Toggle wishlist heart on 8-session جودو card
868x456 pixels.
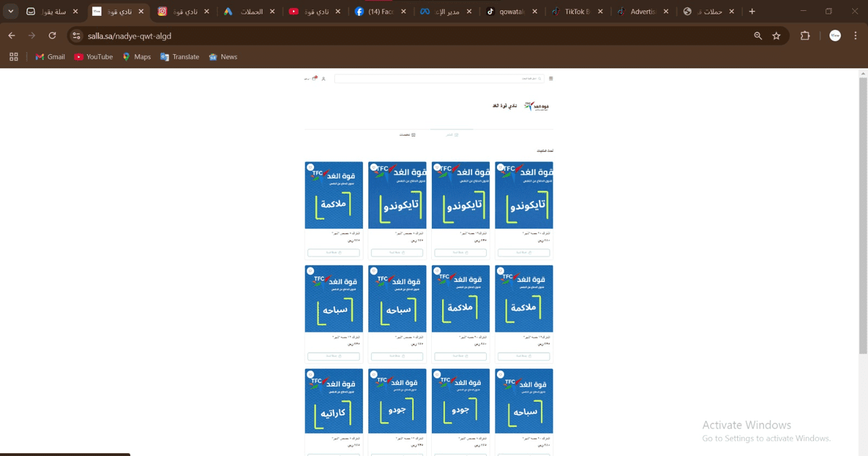[x=437, y=374]
